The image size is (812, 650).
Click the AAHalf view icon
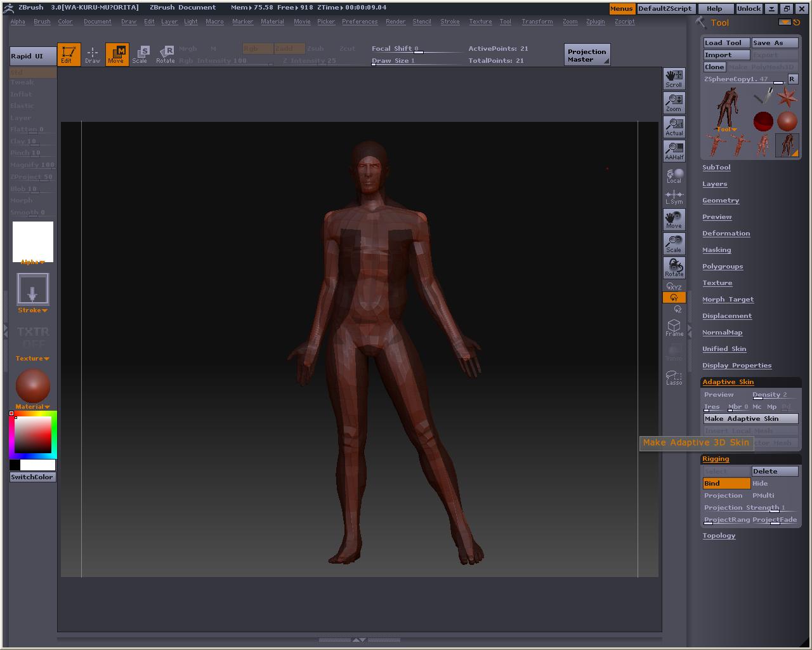coord(674,151)
